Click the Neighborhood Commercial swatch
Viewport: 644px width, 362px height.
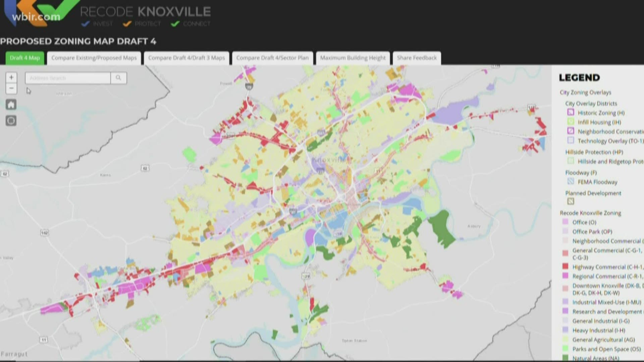565,241
